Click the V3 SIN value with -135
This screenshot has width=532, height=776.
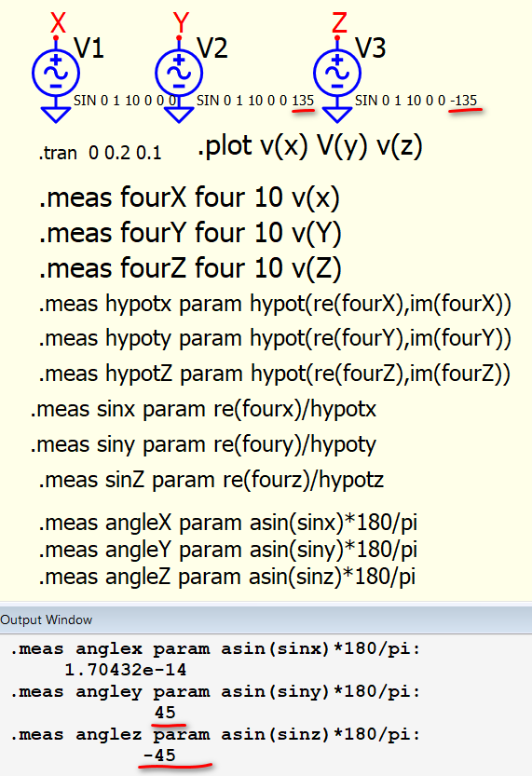pos(416,101)
